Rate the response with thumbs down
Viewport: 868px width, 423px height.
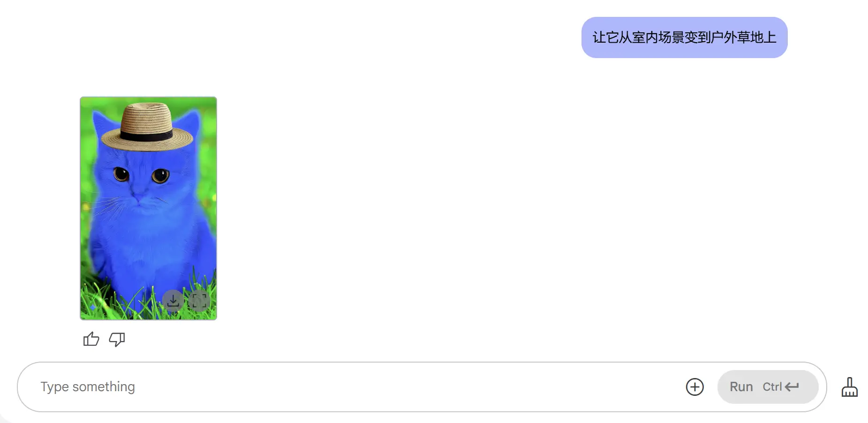click(x=117, y=339)
